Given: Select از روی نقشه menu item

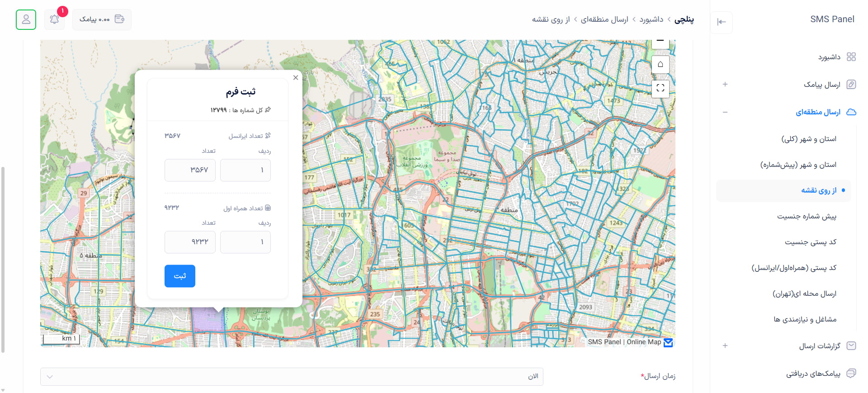Looking at the screenshot, I should tap(783, 190).
